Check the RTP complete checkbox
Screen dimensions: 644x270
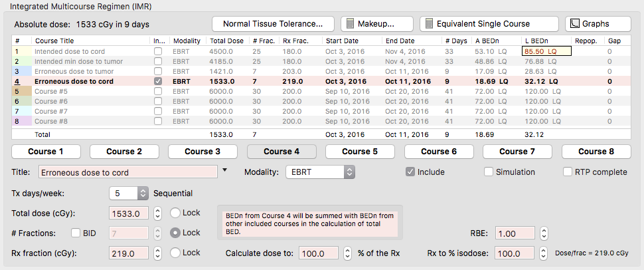tap(568, 172)
